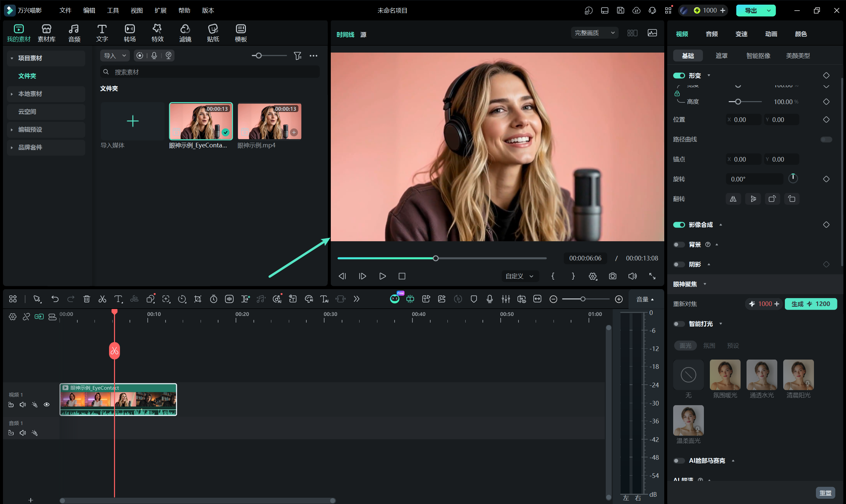Click the 导出 export button
Viewport: 846px width, 504px height.
(751, 11)
